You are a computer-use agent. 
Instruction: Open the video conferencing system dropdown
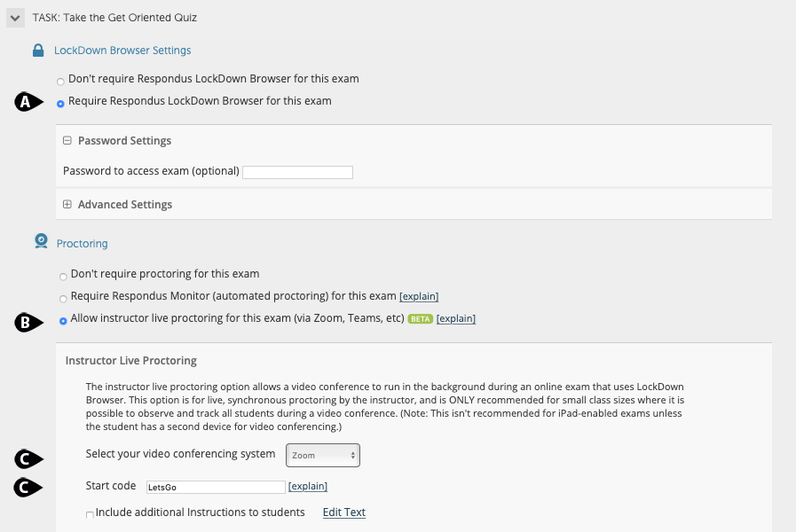323,455
